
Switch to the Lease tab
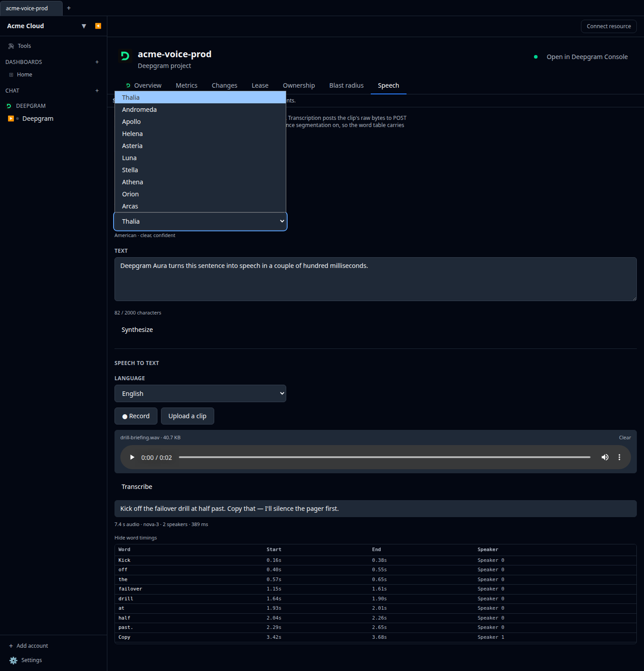point(260,85)
